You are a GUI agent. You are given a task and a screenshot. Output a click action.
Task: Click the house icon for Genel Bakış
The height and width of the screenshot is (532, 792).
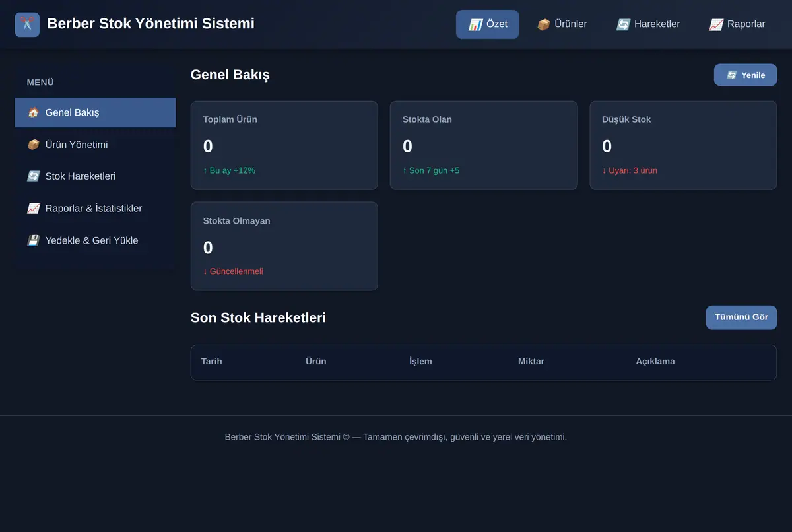(33, 113)
